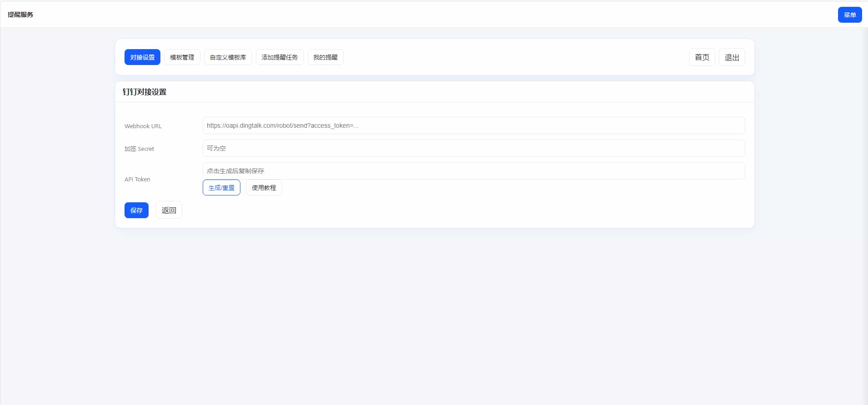Click the API Token label text
868x405 pixels.
click(137, 180)
